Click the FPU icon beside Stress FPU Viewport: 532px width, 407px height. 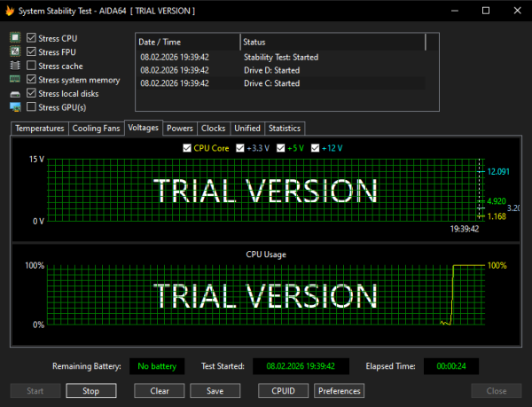15,51
